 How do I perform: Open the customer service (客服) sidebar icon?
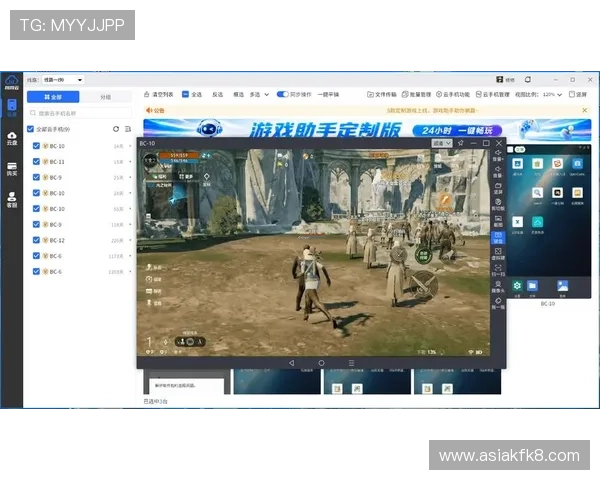coord(12,200)
